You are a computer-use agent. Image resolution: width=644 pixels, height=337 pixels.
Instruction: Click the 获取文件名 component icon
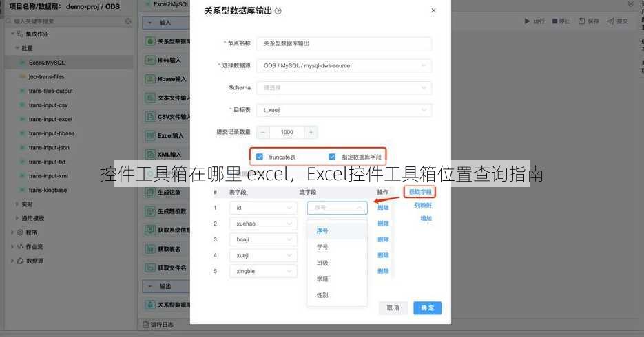click(x=149, y=268)
